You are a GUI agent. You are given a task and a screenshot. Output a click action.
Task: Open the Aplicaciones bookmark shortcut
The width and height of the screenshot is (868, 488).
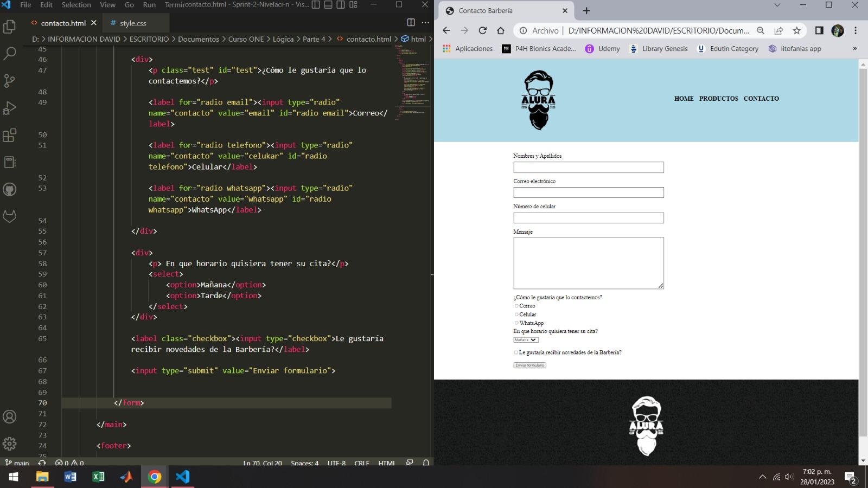(x=468, y=48)
